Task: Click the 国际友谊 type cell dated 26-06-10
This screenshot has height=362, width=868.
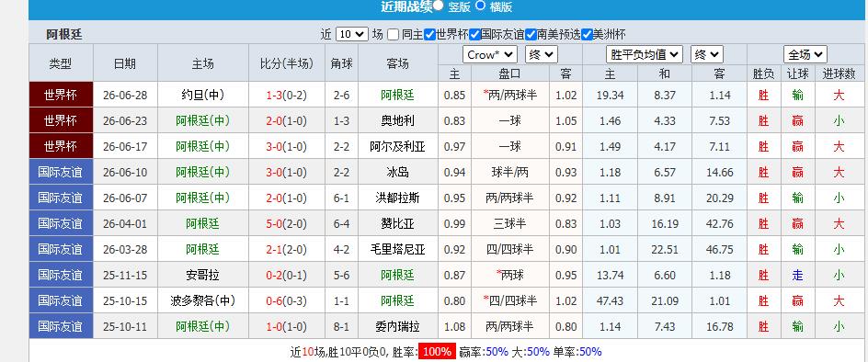Action: [61, 172]
